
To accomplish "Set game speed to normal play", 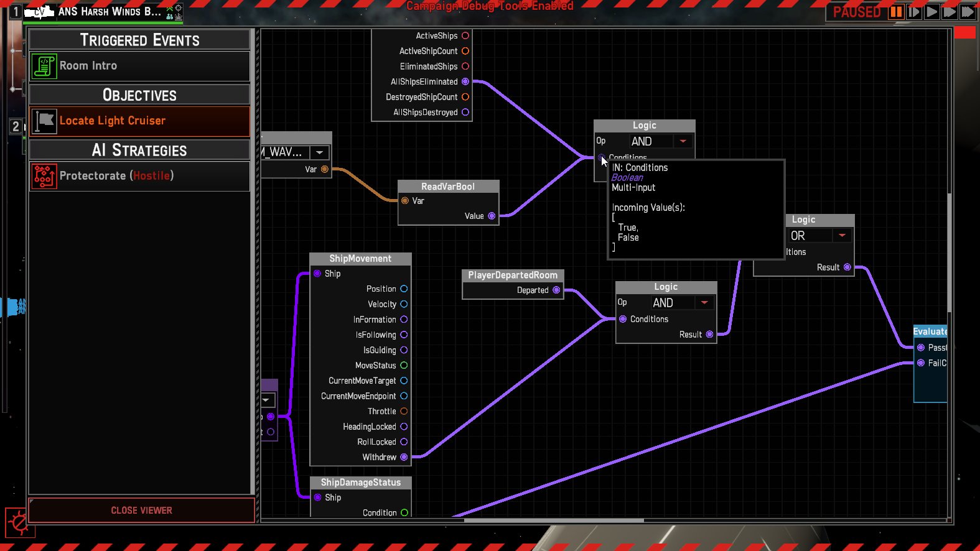I will (931, 12).
